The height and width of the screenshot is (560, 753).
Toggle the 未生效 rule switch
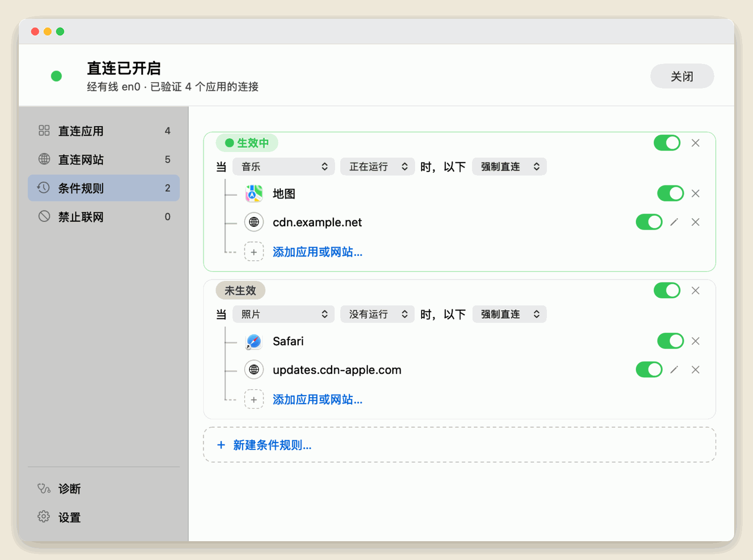(x=667, y=291)
